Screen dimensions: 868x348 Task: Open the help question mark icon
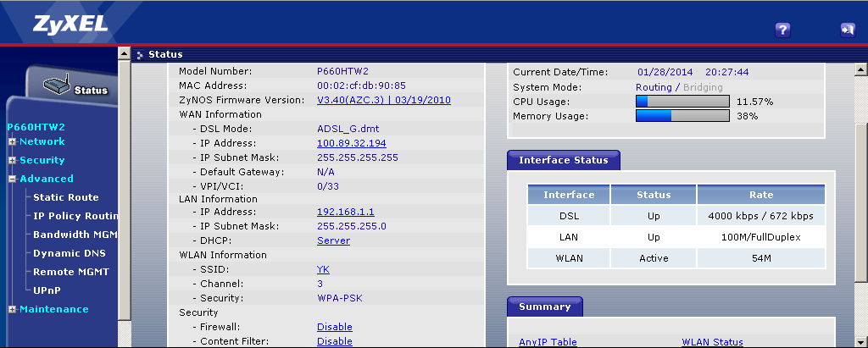point(782,30)
